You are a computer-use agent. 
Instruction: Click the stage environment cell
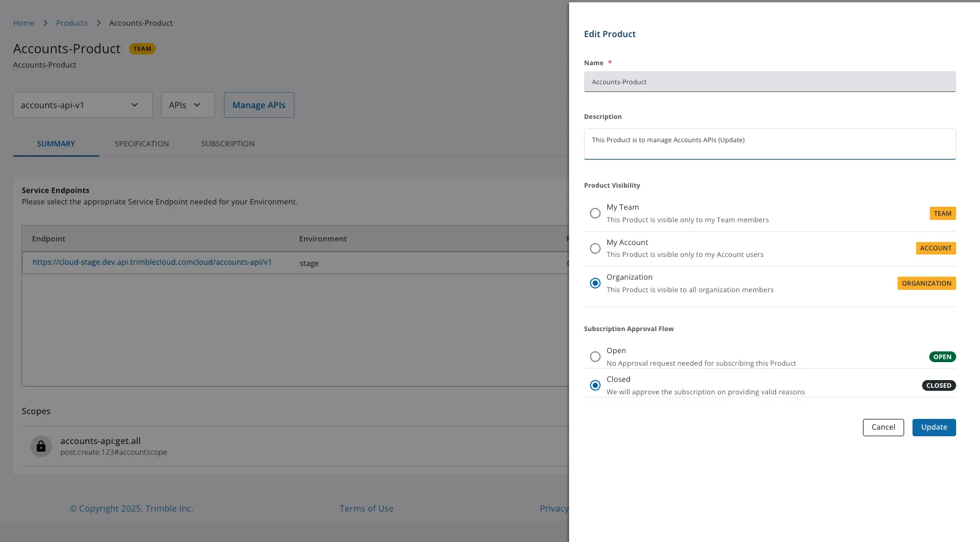pyautogui.click(x=309, y=264)
